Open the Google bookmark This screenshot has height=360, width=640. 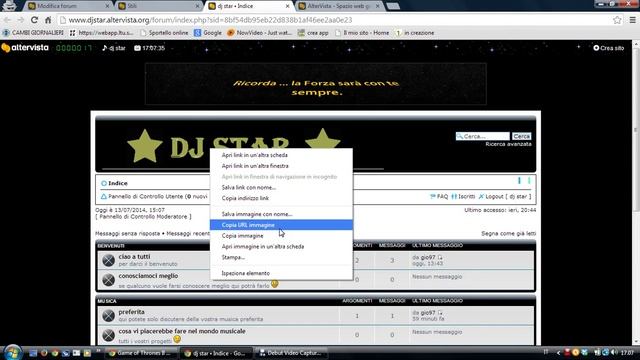[x=208, y=33]
